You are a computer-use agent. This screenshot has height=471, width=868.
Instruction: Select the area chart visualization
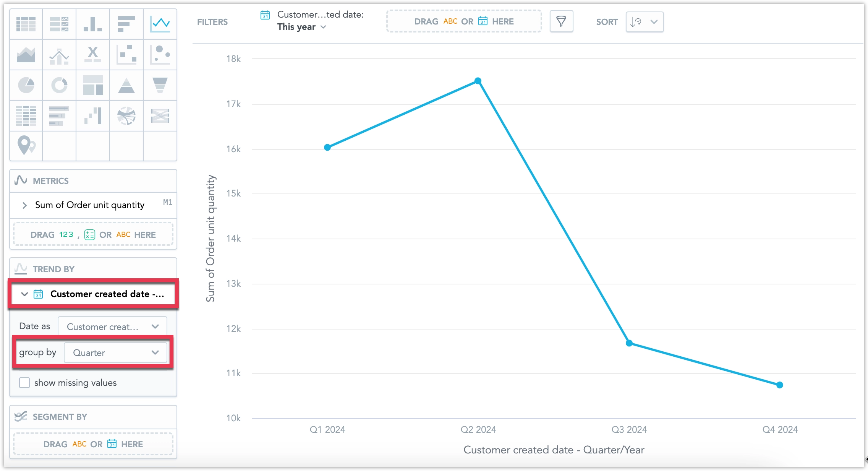click(26, 55)
